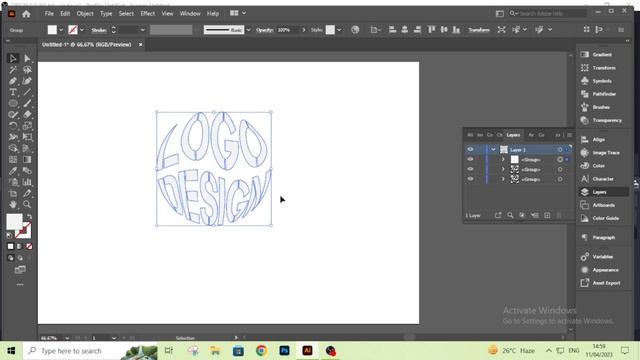Click the Transform link in control bar
The width and height of the screenshot is (640, 360).
(479, 30)
